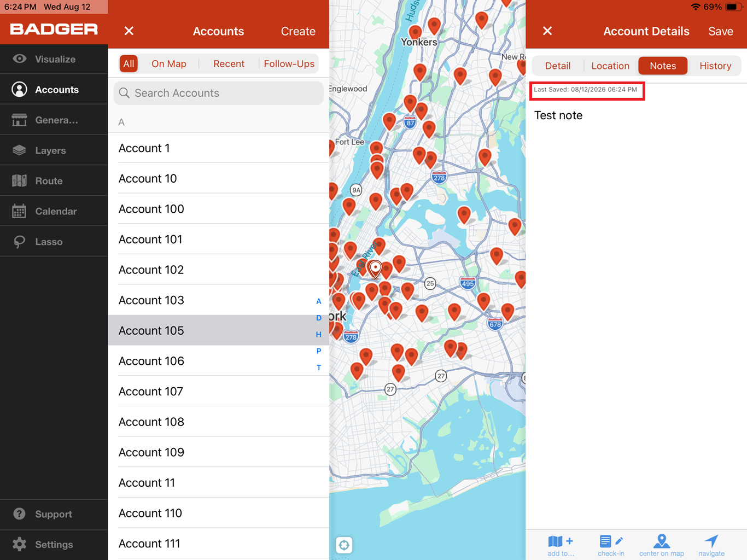Jump to index letter T
747x560 pixels.
pyautogui.click(x=319, y=367)
